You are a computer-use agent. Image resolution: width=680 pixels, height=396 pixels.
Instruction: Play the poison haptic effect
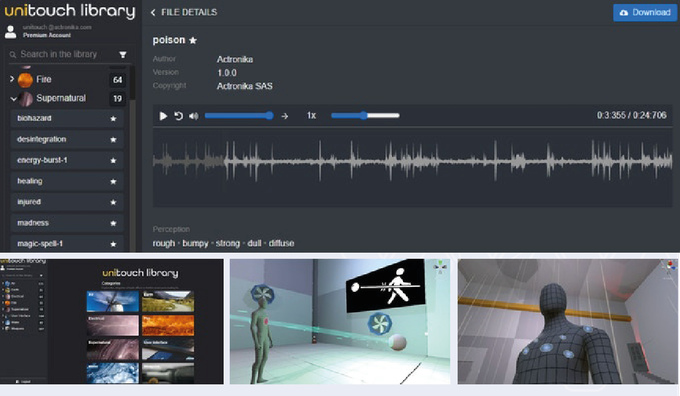163,116
